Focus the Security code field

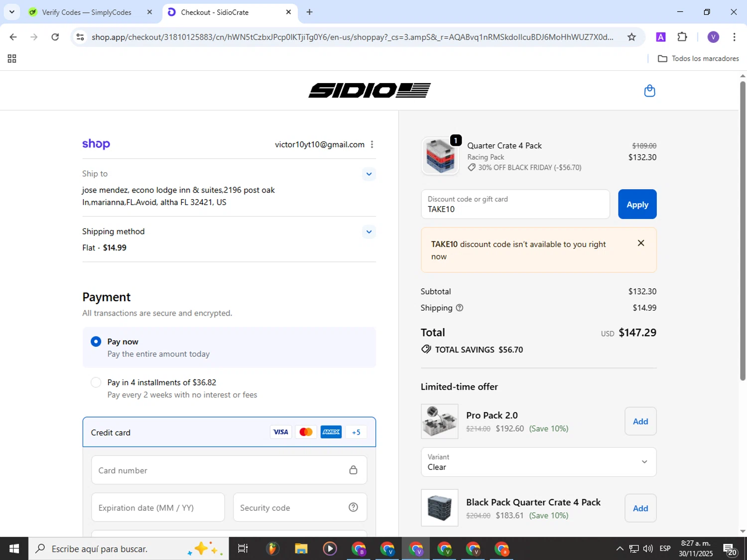pos(300,507)
